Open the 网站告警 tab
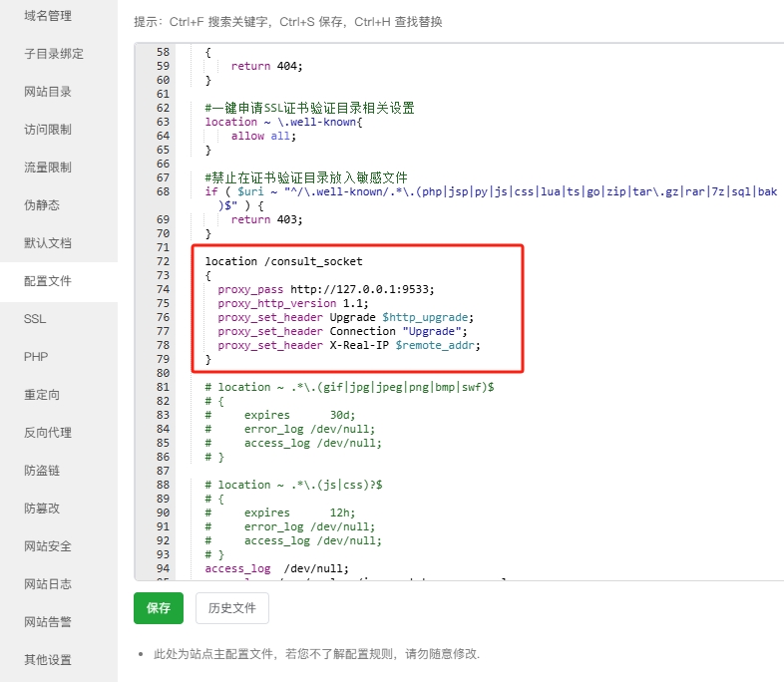The image size is (784, 682). click(x=48, y=622)
